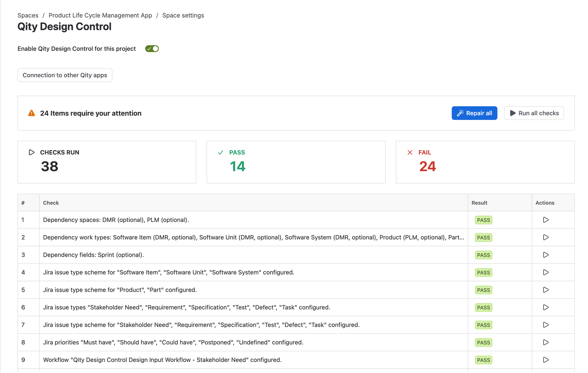Click 'Enable Qity Design Control for this project' label

[76, 49]
